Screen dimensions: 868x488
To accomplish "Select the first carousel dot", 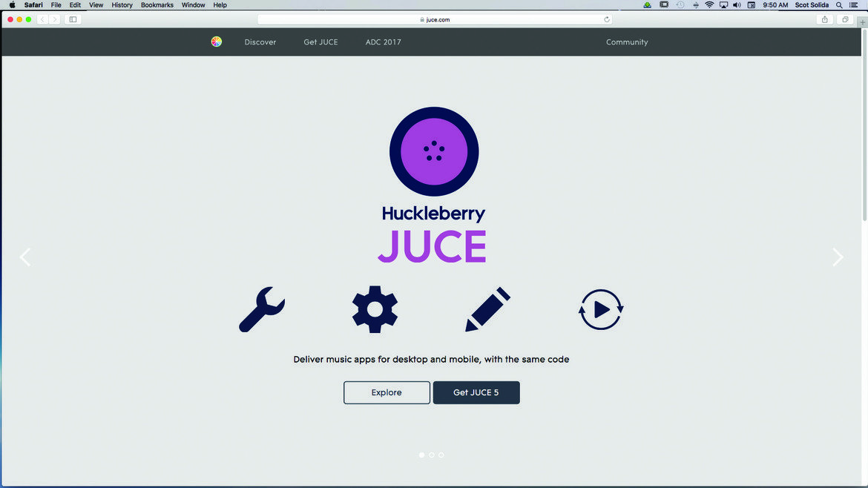I will (x=422, y=455).
